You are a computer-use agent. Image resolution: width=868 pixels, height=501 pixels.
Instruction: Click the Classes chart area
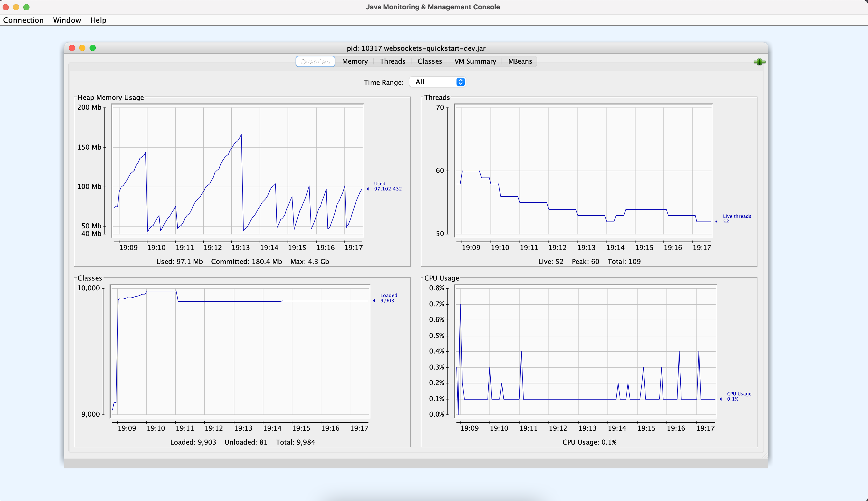point(240,351)
